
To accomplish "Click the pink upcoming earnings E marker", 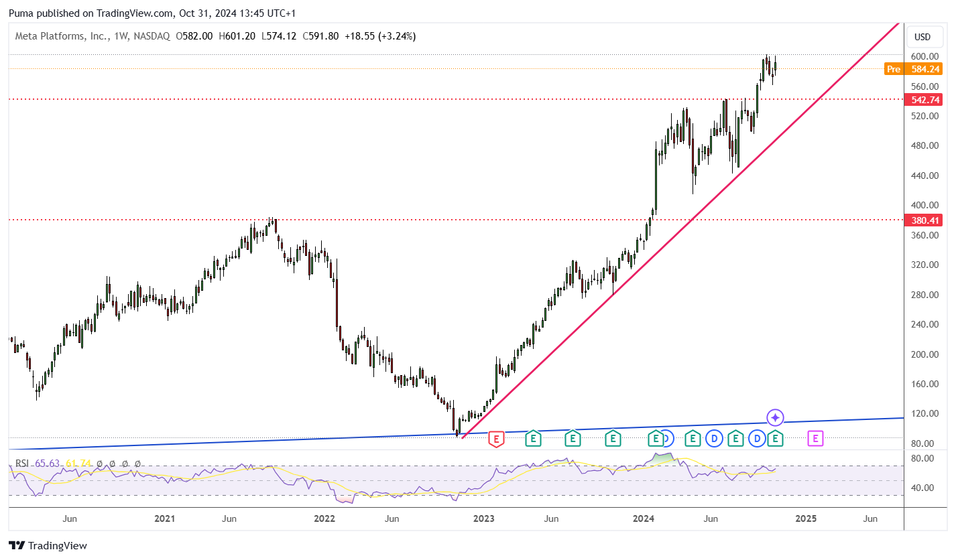I will click(x=815, y=439).
